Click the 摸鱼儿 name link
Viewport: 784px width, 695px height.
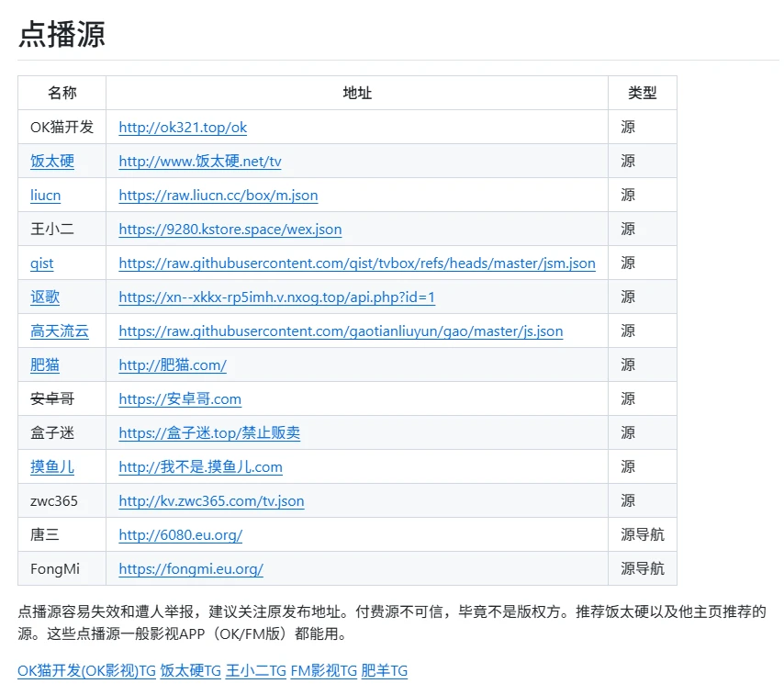[52, 467]
